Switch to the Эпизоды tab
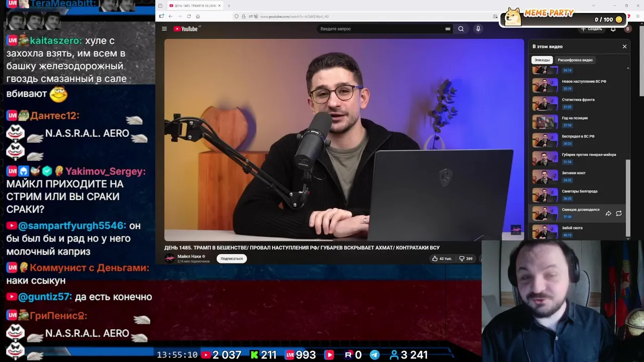 [x=542, y=60]
